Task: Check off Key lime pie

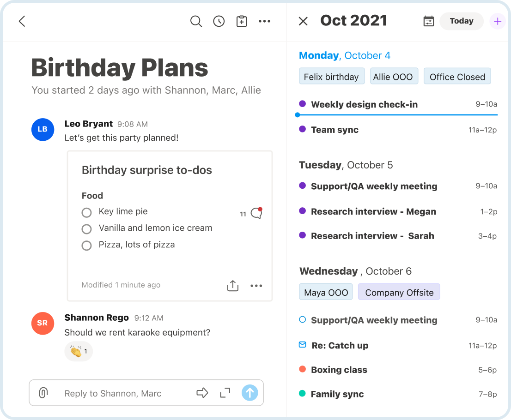Action: point(86,213)
